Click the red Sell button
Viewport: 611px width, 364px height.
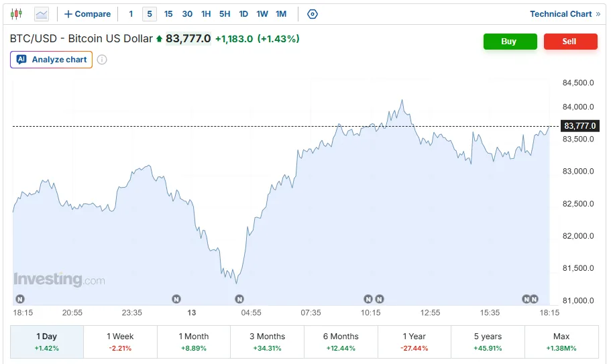click(x=571, y=42)
